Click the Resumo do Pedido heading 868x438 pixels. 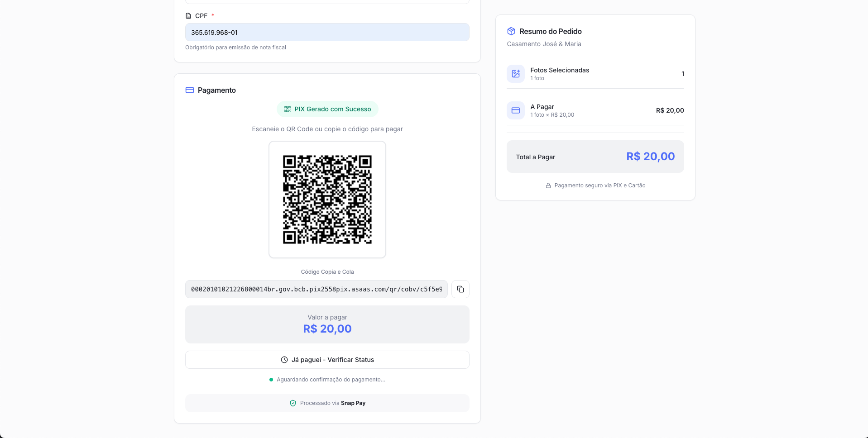point(551,31)
